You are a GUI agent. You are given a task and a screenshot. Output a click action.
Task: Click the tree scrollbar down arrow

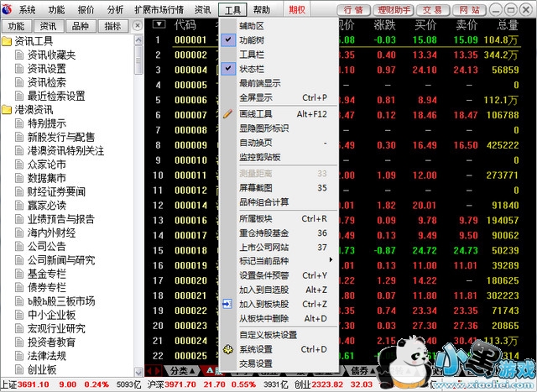[138, 372]
